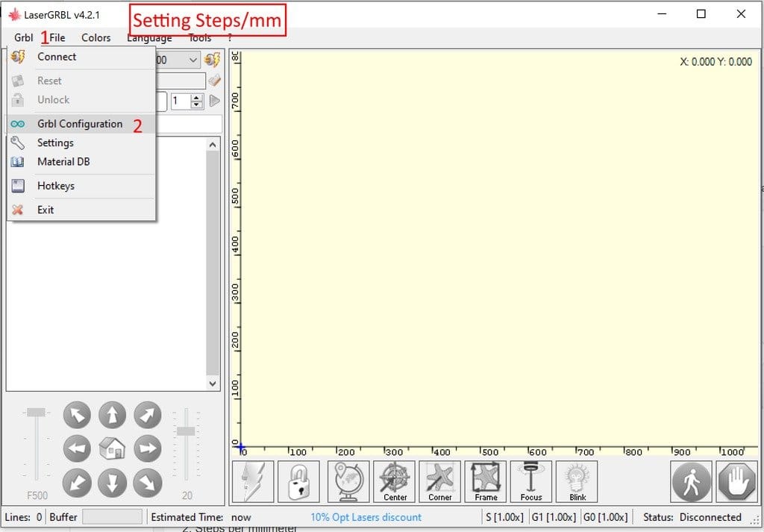Click the stop hand feed hold button
This screenshot has height=532, width=764.
pos(736,481)
